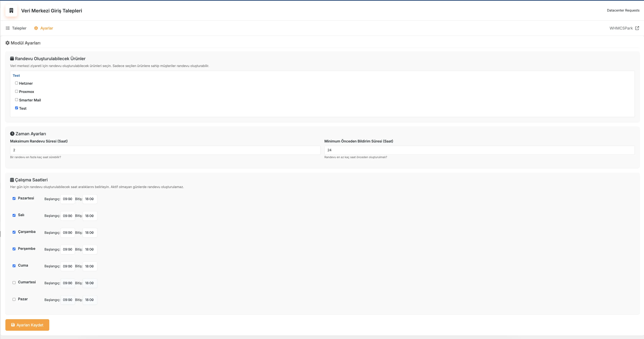This screenshot has height=339, width=644.
Task: Enable the Cumartesi working day
Action: (14, 283)
